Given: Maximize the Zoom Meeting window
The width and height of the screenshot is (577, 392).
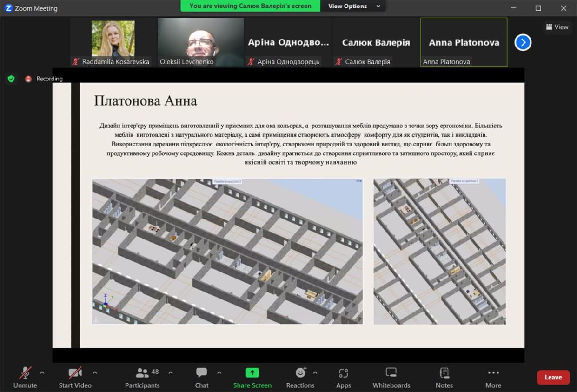Looking at the screenshot, I should pyautogui.click(x=538, y=8).
